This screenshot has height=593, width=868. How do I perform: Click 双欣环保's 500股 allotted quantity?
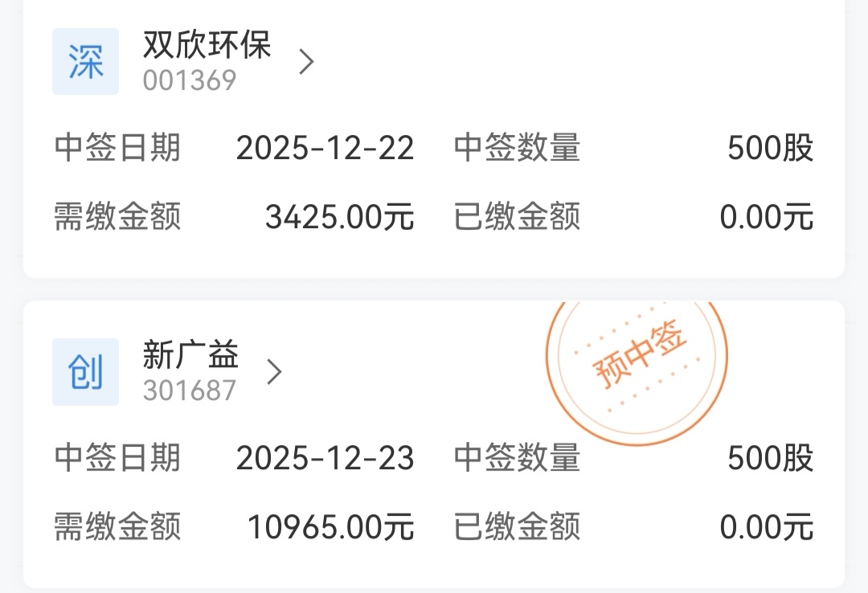pos(770,149)
